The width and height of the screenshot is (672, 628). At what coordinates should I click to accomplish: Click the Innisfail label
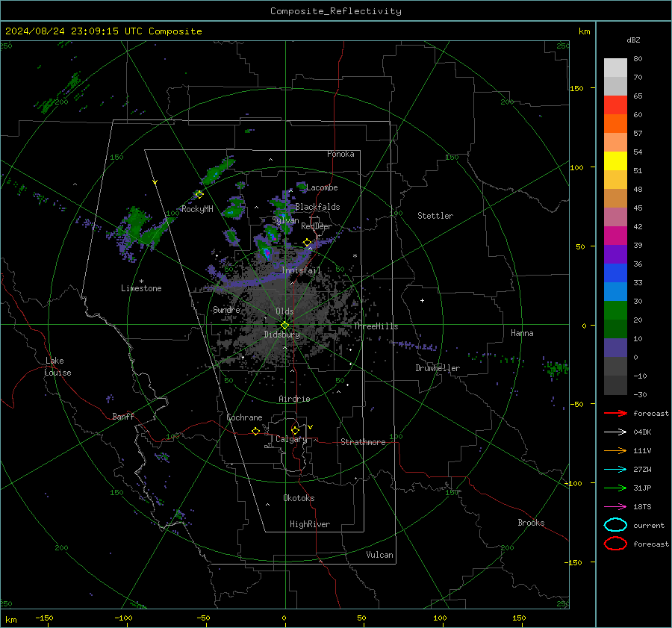(x=301, y=270)
